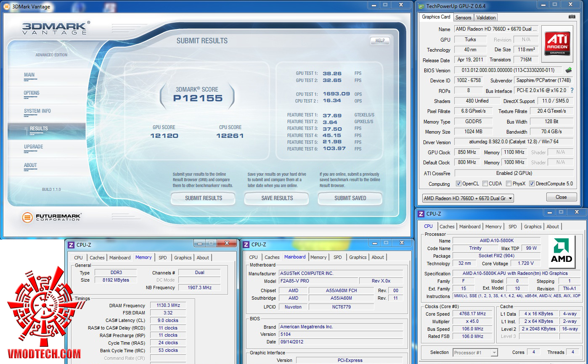The height and width of the screenshot is (364, 588).
Task: Click title icon of CPU-Z processor window
Action: [x=421, y=214]
